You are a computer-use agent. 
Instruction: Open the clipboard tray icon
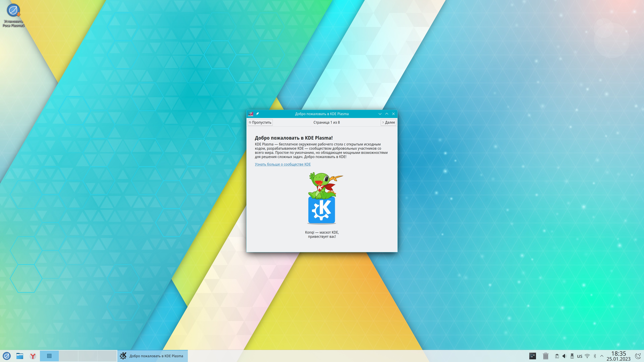(x=557, y=356)
